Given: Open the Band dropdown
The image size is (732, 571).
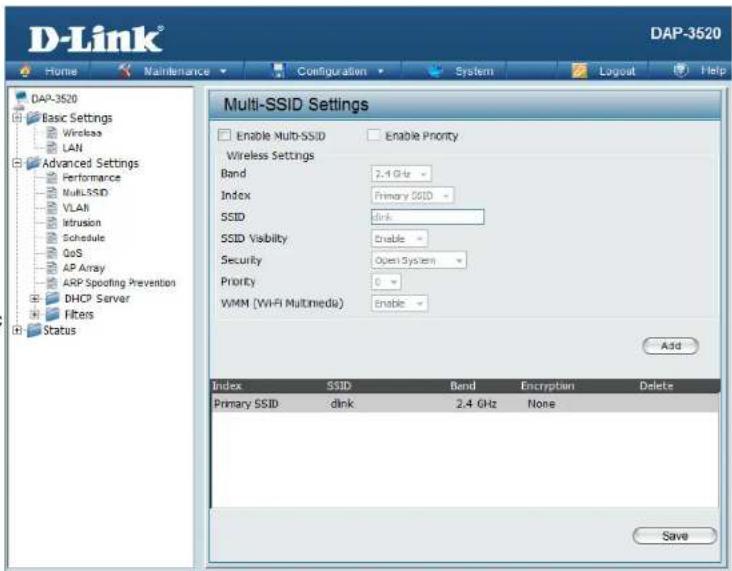Looking at the screenshot, I should (x=401, y=174).
